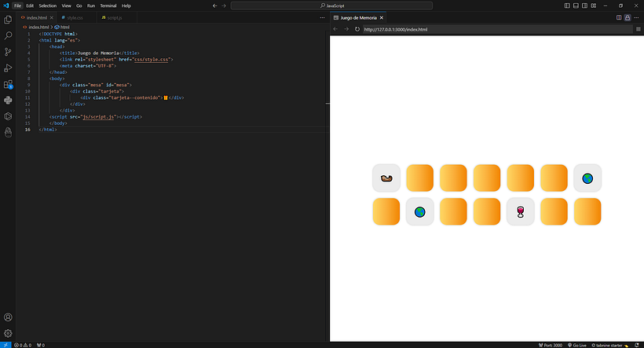Open the View menu
This screenshot has height=348, width=644.
pyautogui.click(x=66, y=5)
